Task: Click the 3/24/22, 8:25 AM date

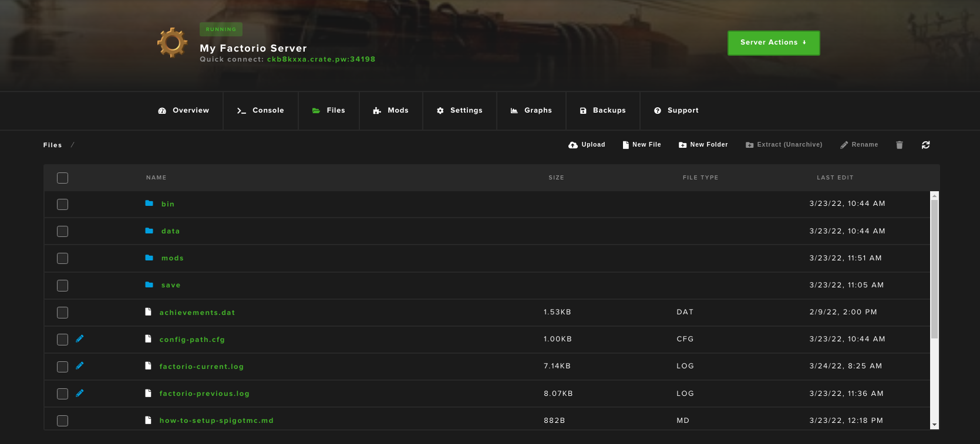Action: (x=846, y=366)
